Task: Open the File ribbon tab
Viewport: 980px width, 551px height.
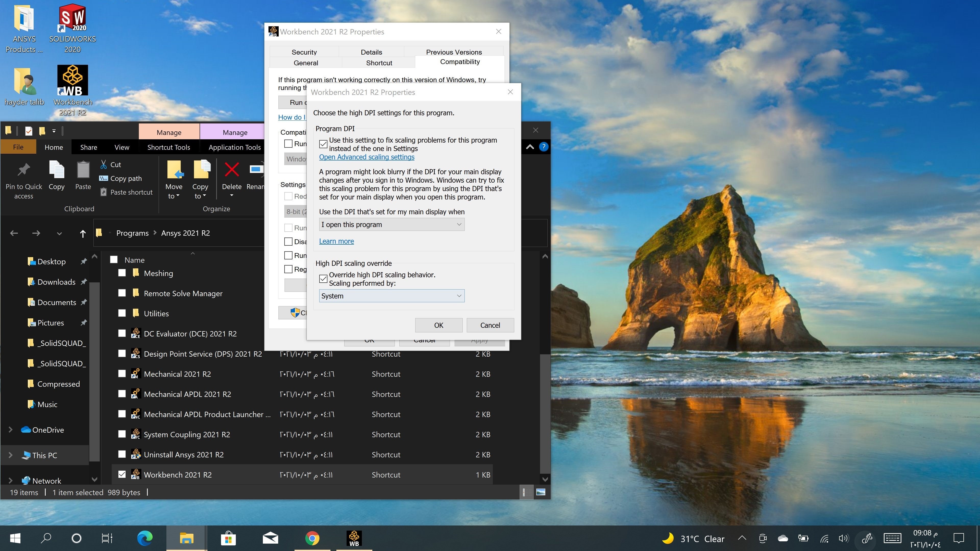Action: click(x=18, y=147)
